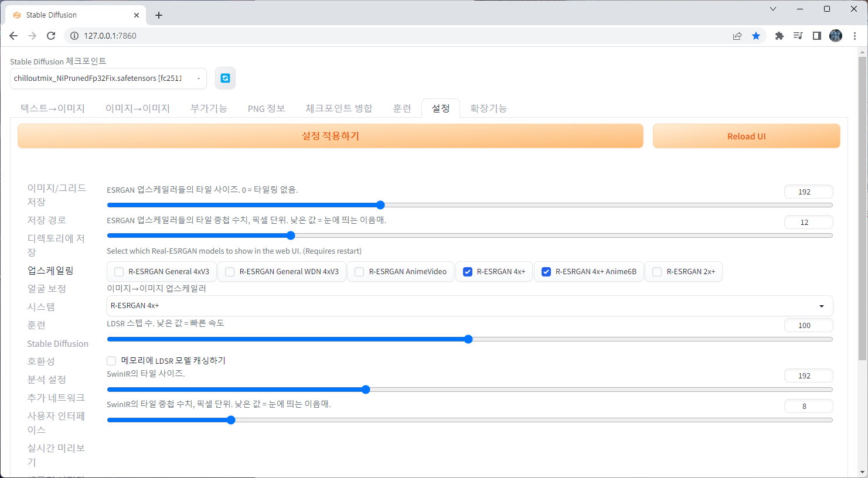
Task: Open 추가 네트워크 settings section
Action: click(x=56, y=398)
